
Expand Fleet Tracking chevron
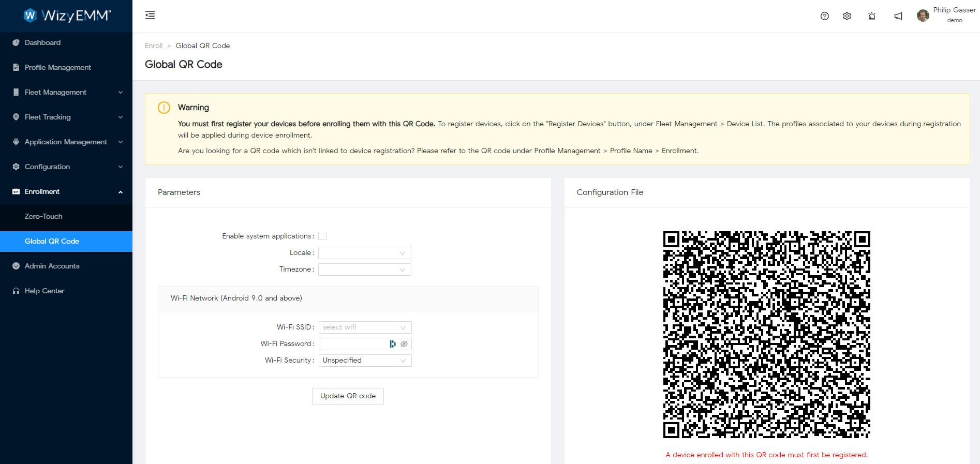click(x=121, y=117)
